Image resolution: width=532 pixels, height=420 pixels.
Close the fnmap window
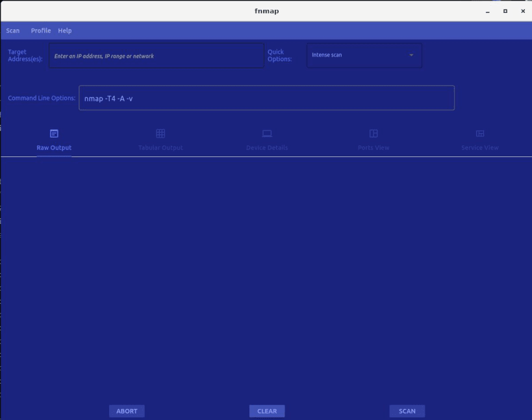pyautogui.click(x=523, y=11)
